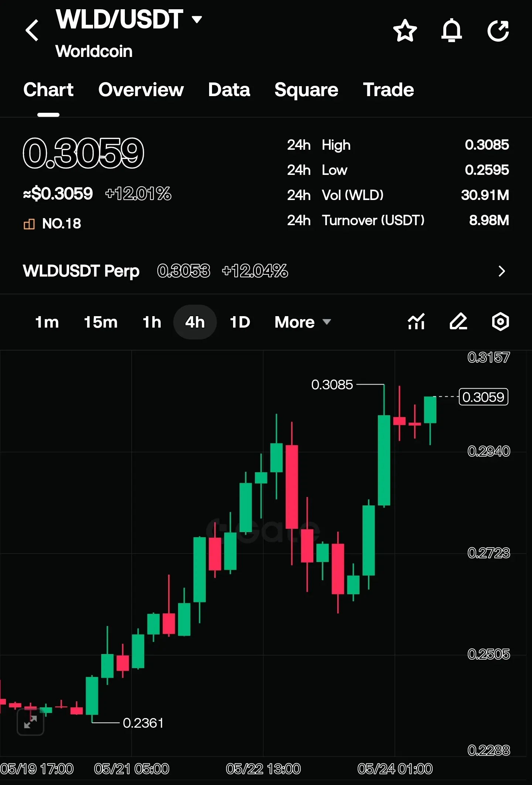
Task: Tap the 0.2288 price axis label
Action: (x=489, y=750)
